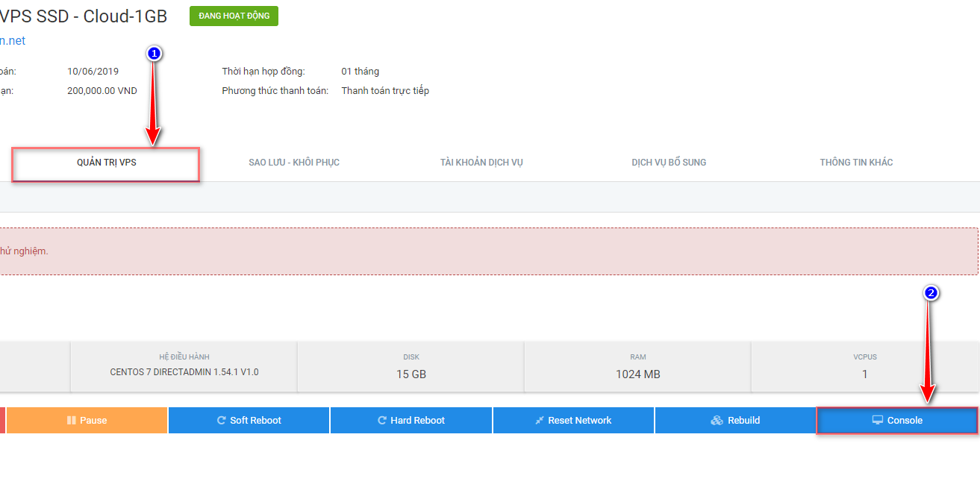Image resolution: width=980 pixels, height=496 pixels.
Task: Open the THÔNG TIN KHÁC tab
Action: [856, 163]
